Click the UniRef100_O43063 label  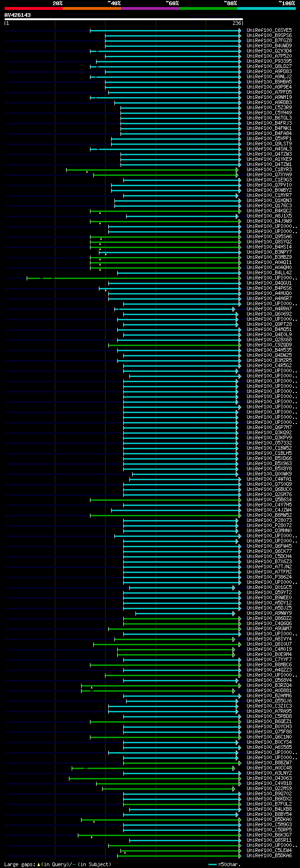pos(269,778)
